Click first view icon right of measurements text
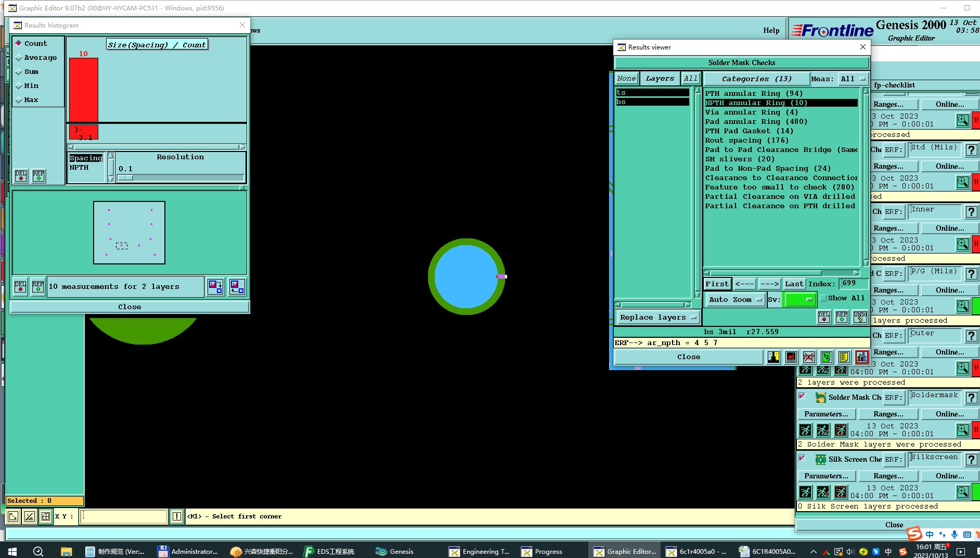980x558 pixels. coord(215,287)
